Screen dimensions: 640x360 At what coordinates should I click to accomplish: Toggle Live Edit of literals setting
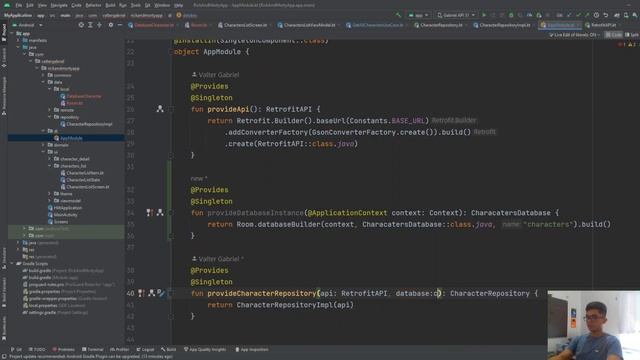coord(575,35)
